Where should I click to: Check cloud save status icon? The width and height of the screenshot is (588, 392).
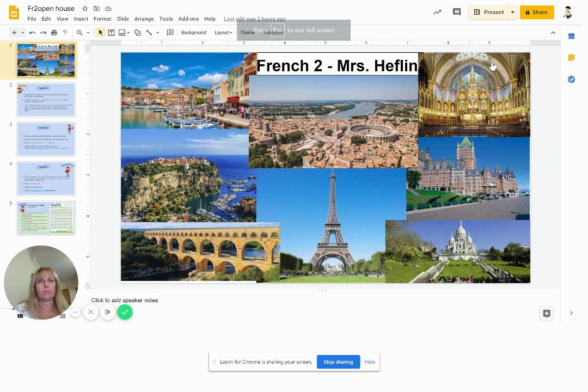coord(108,9)
